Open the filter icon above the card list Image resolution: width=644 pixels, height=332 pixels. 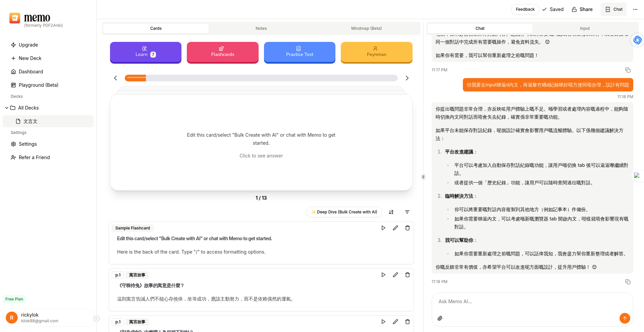click(x=407, y=212)
